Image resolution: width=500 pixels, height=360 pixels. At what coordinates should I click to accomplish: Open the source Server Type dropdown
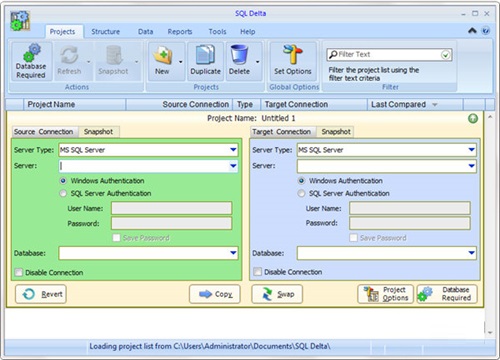(x=233, y=150)
